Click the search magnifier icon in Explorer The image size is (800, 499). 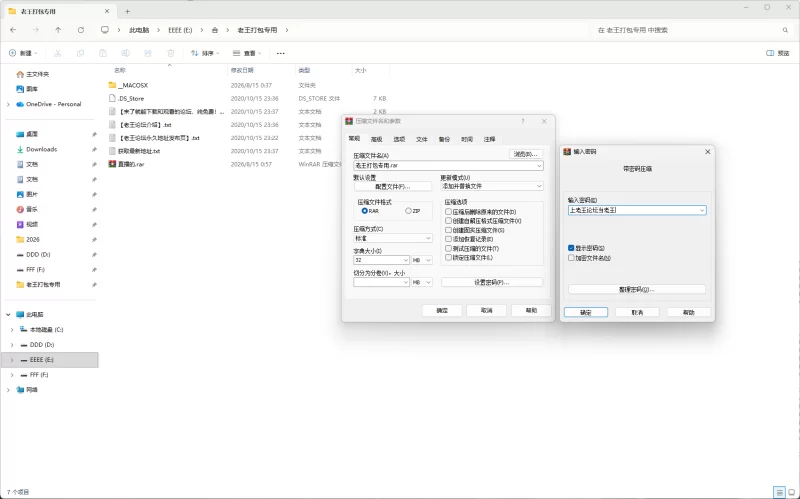785,30
